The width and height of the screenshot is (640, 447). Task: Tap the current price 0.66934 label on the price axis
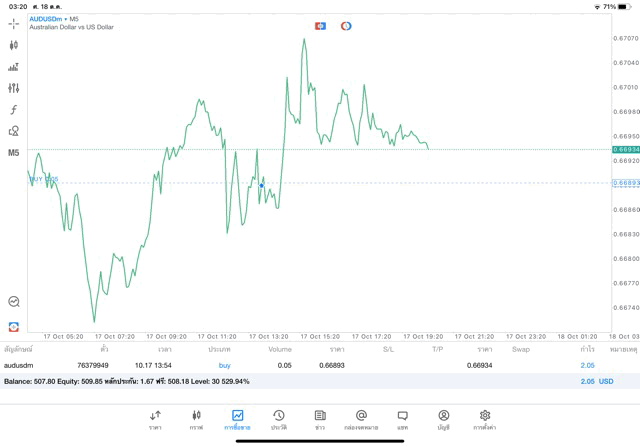tap(626, 149)
